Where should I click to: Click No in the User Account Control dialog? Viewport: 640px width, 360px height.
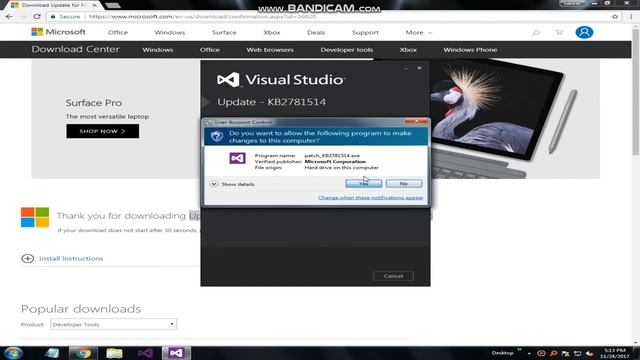(x=404, y=184)
